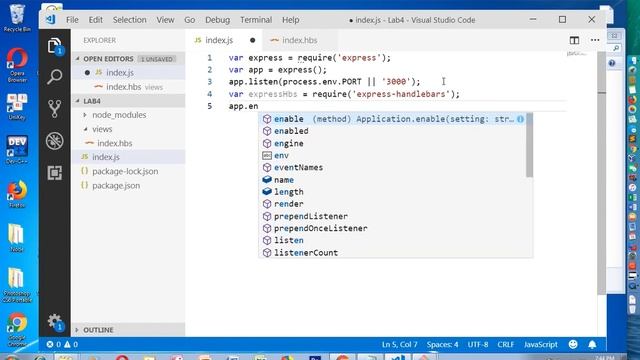Open the Manage gear menu

[x=54, y=322]
